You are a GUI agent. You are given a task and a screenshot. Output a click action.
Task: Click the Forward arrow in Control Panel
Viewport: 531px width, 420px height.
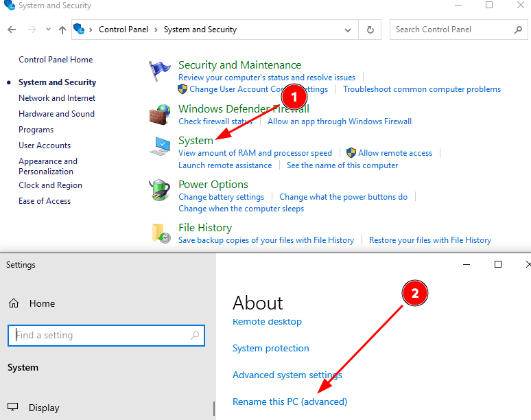[32, 30]
